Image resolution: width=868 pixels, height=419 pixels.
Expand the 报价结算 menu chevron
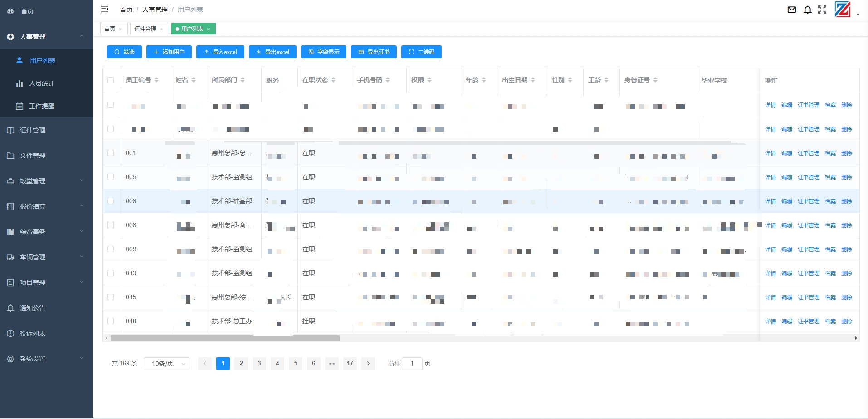[x=82, y=205]
